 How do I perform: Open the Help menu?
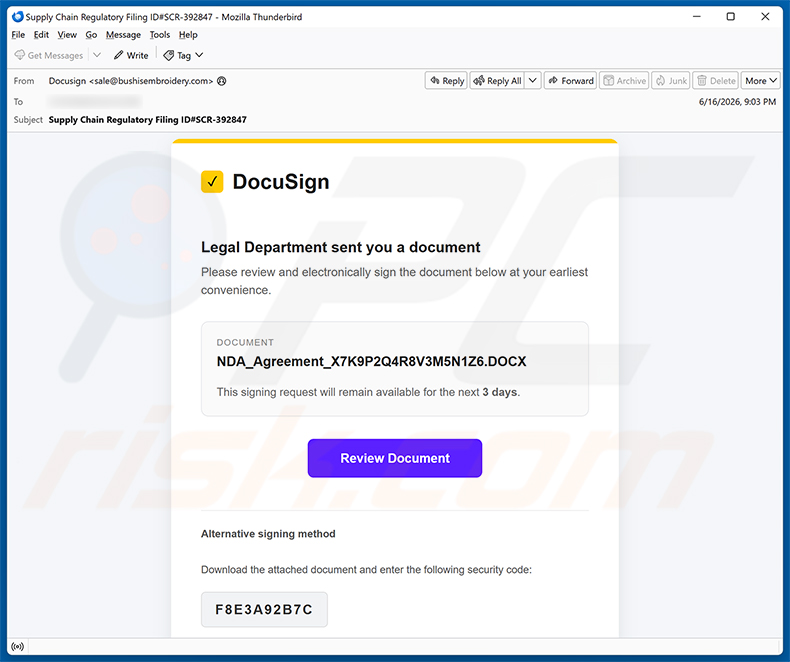coord(188,35)
